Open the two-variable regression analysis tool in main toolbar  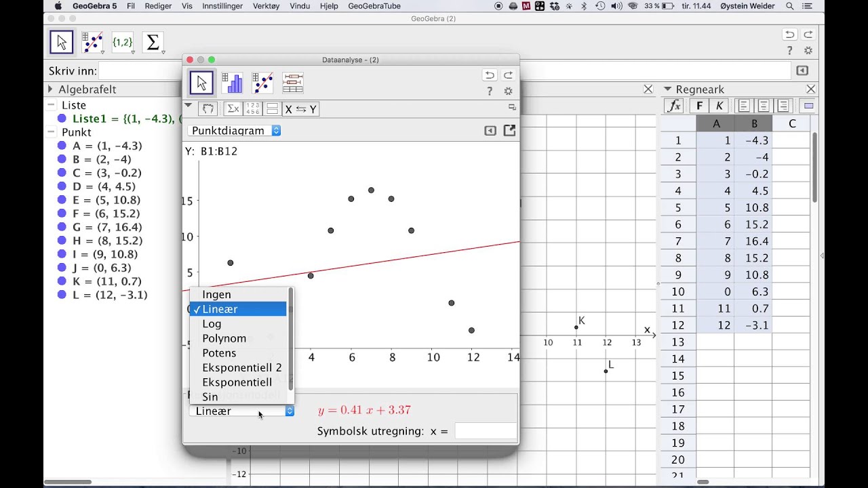coord(92,42)
